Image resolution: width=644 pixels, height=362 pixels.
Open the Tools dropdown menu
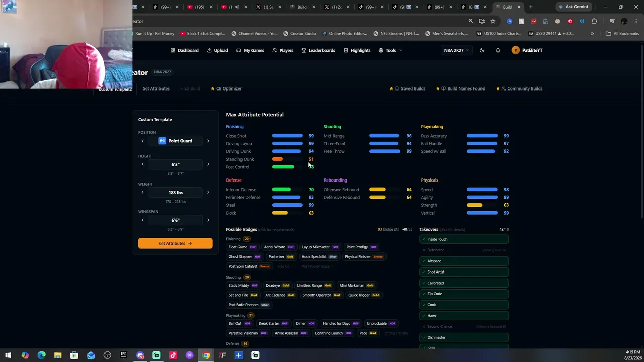click(x=390, y=50)
